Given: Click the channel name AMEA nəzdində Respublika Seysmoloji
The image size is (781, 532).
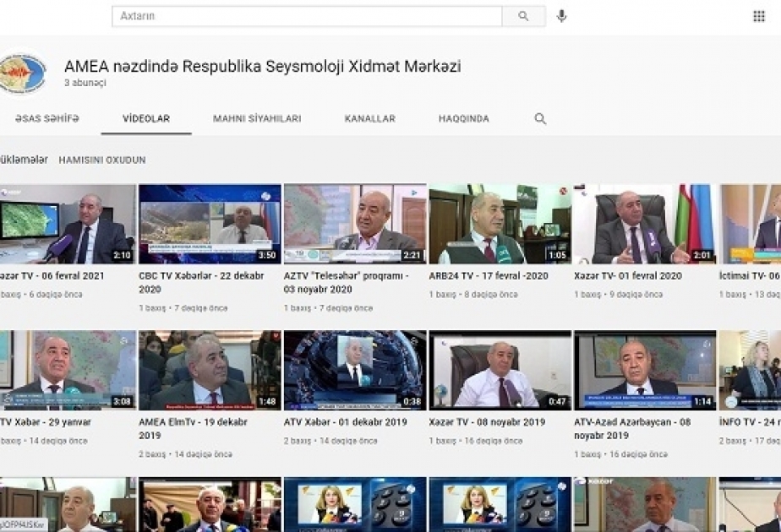Looking at the screenshot, I should [x=263, y=66].
